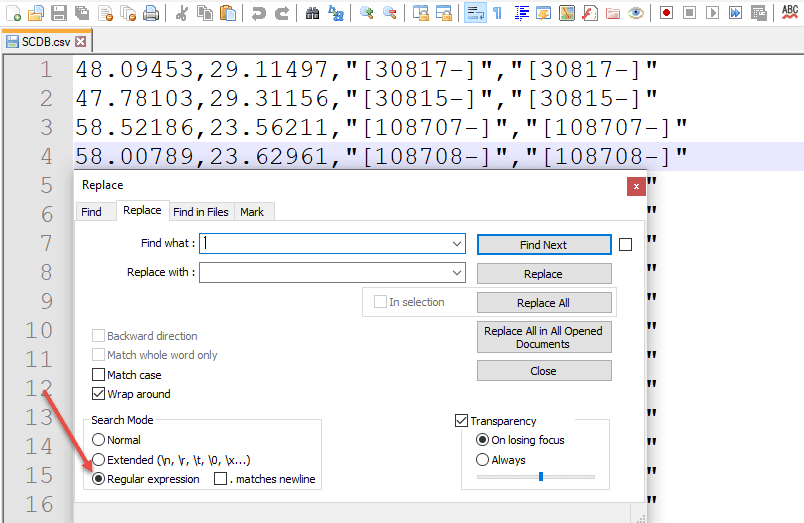The height and width of the screenshot is (523, 804).
Task: Click the Cut scissors icon
Action: pyautogui.click(x=181, y=13)
